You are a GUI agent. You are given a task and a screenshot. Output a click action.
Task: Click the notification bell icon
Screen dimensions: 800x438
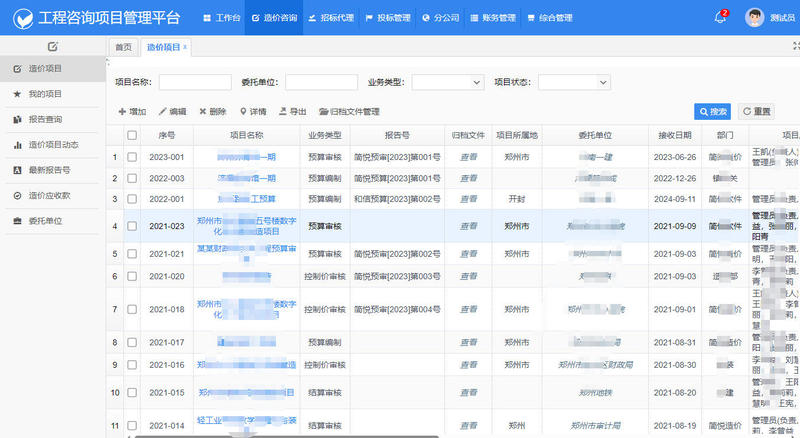tap(720, 18)
